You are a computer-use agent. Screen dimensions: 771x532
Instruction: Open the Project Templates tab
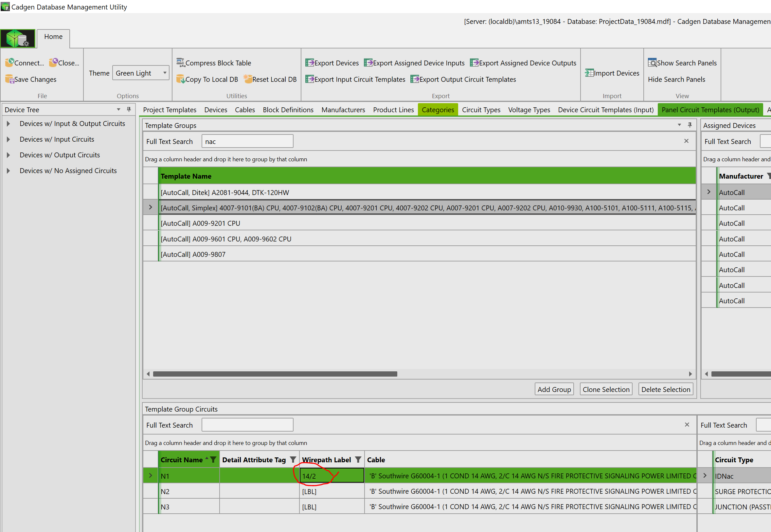(170, 110)
